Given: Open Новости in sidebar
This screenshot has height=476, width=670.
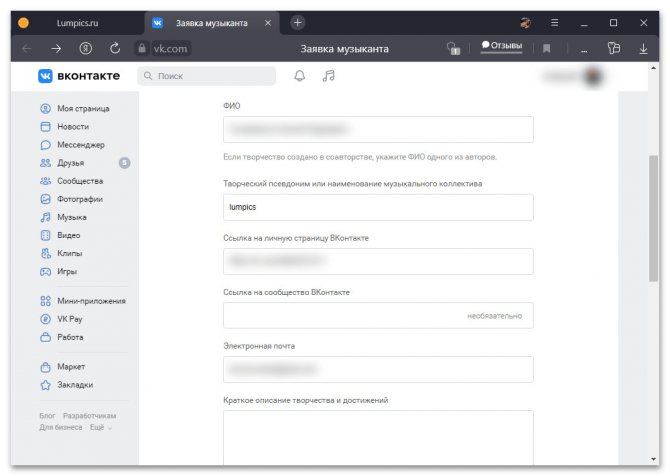Looking at the screenshot, I should (65, 126).
